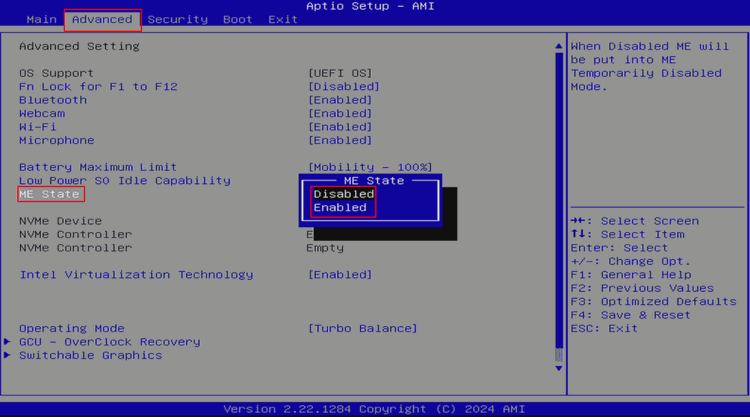Image resolution: width=750 pixels, height=417 pixels.
Task: Choose Enabled in ME State popup
Action: [x=340, y=207]
